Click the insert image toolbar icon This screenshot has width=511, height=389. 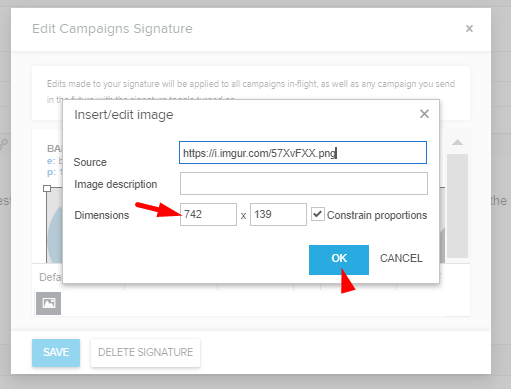[49, 303]
